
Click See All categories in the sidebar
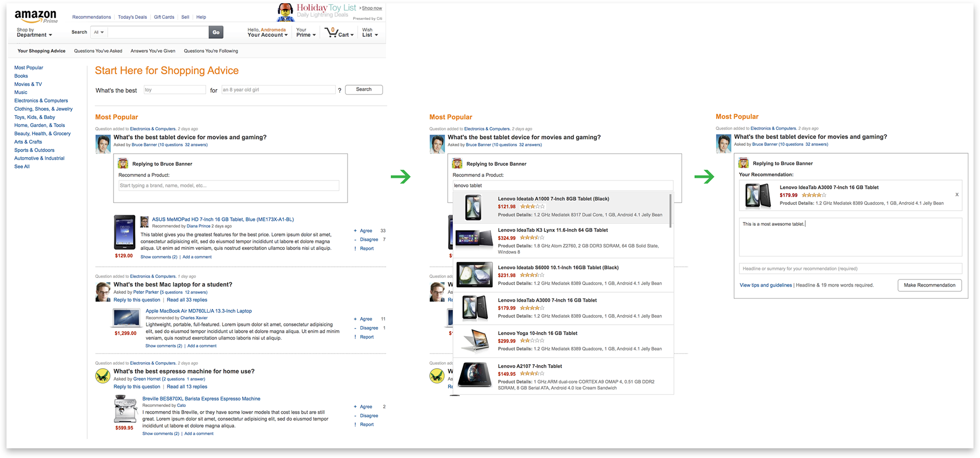point(22,167)
